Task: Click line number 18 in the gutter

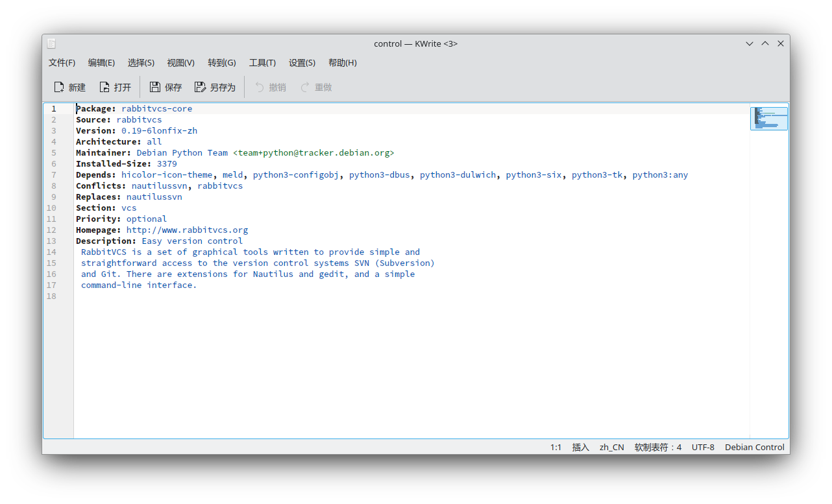Action: point(51,296)
